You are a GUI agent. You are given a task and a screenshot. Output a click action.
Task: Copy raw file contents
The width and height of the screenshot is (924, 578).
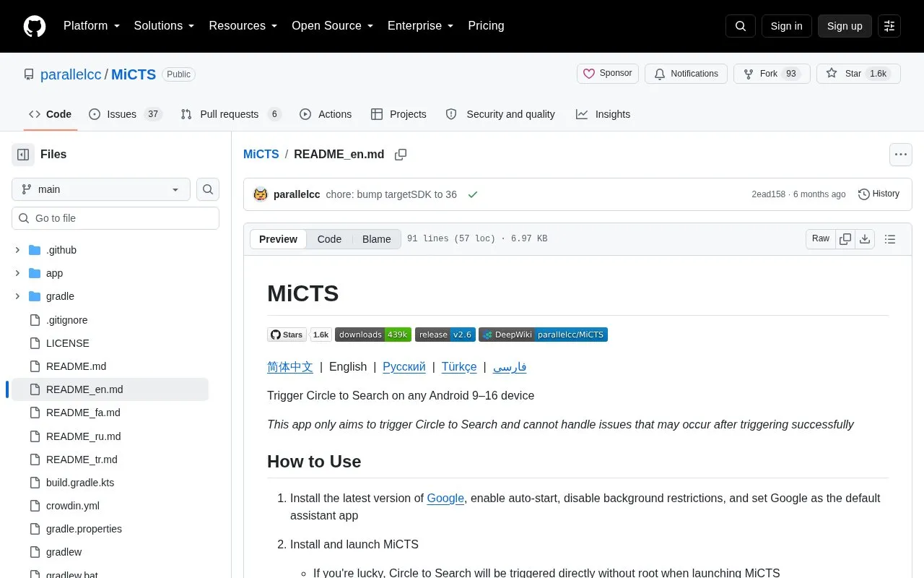[845, 239]
